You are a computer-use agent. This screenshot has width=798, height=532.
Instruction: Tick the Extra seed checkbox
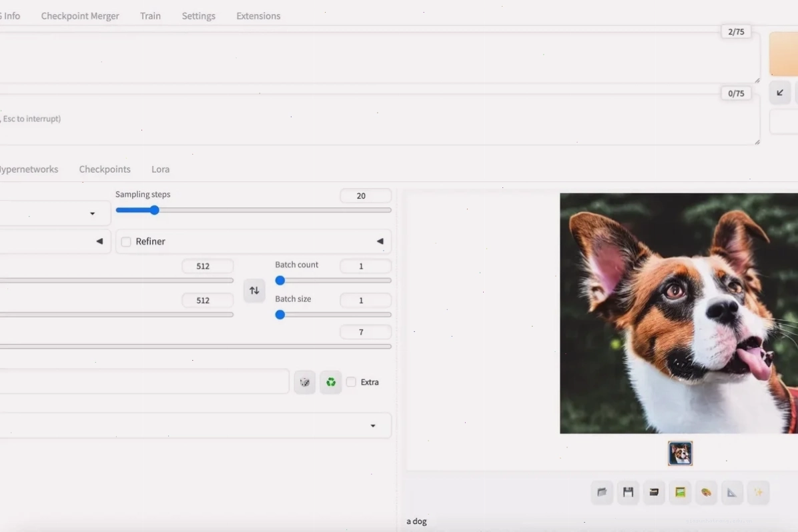click(x=351, y=382)
